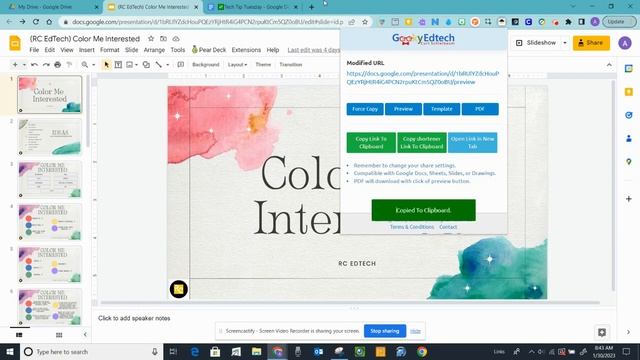Open Google Maps in side panel
Viewport: 640px width, 360px height.
click(629, 162)
